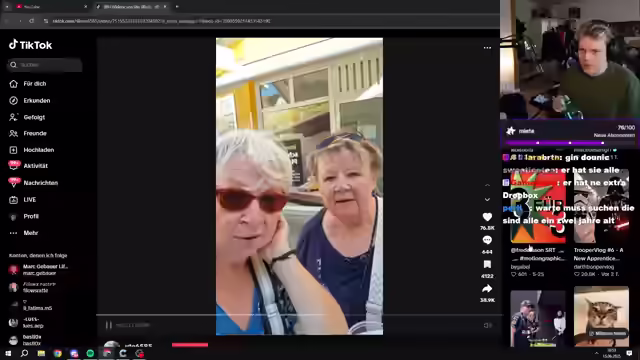
Task: Click the LIVE TV icon
Action: point(13,200)
